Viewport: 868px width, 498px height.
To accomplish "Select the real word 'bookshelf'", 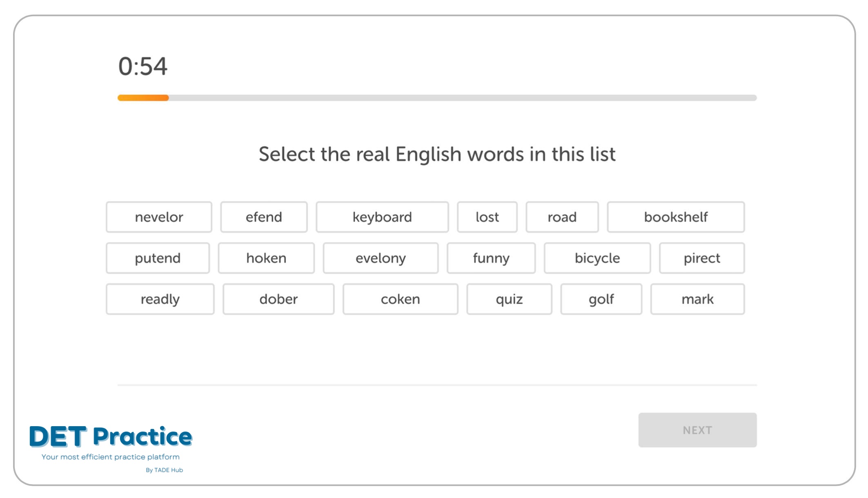I will [675, 217].
